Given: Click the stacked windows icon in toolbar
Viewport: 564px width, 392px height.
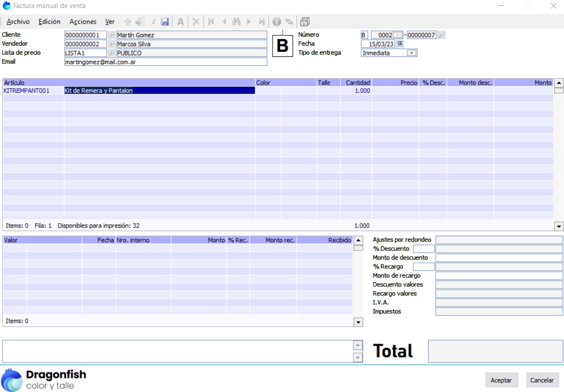Looking at the screenshot, I should pyautogui.click(x=305, y=22).
